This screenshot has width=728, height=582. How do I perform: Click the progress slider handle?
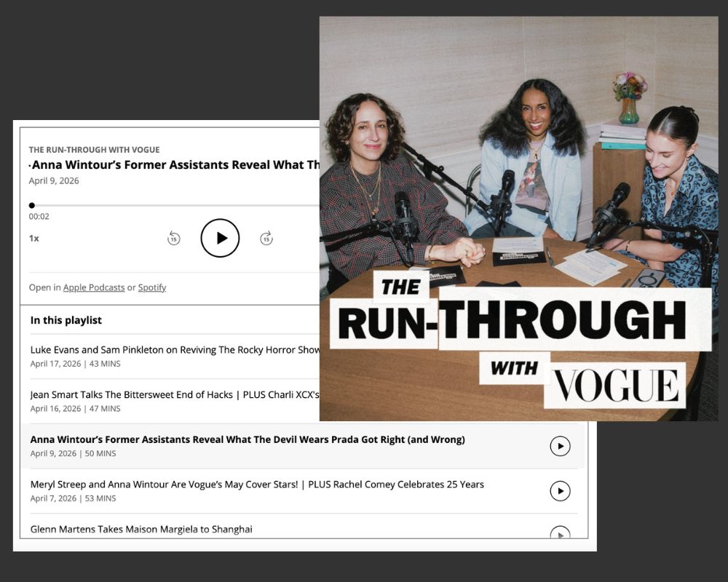(x=32, y=205)
